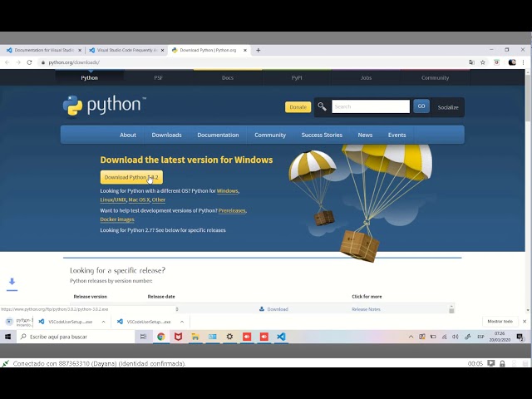The height and width of the screenshot is (399, 532).
Task: Click the padlock icon in address bar
Action: tap(42, 62)
